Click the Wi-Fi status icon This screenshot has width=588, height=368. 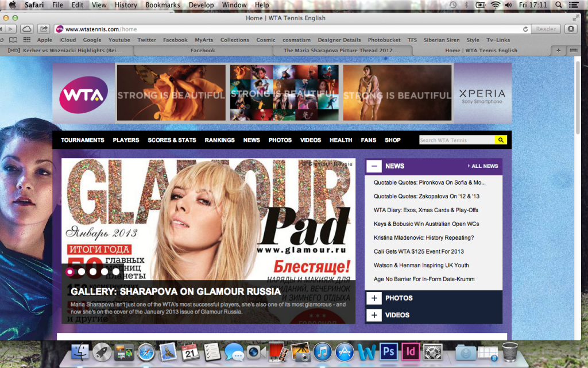pos(496,5)
